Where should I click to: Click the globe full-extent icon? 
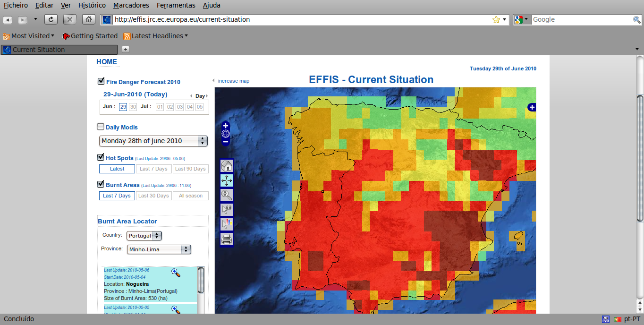pyautogui.click(x=226, y=134)
